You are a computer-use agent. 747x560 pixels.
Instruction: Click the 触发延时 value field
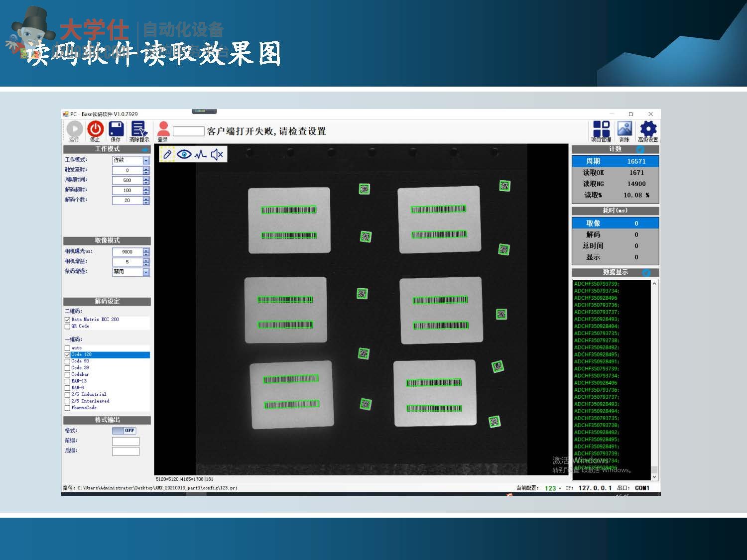point(127,170)
